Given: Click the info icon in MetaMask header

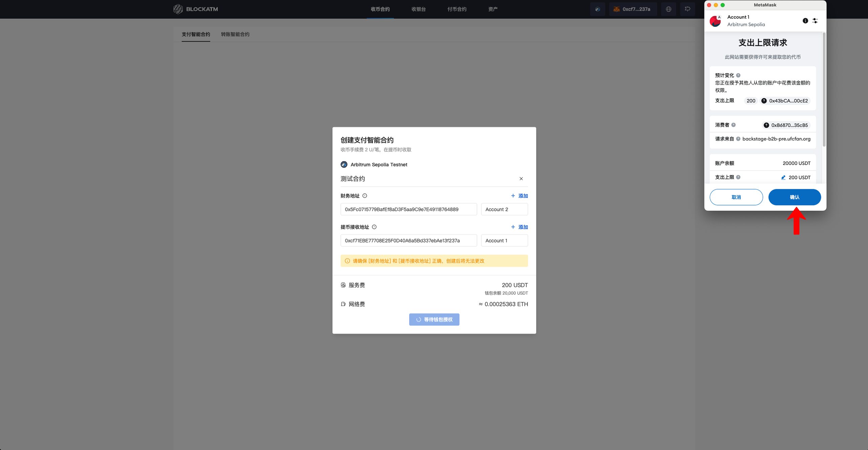Looking at the screenshot, I should 805,21.
